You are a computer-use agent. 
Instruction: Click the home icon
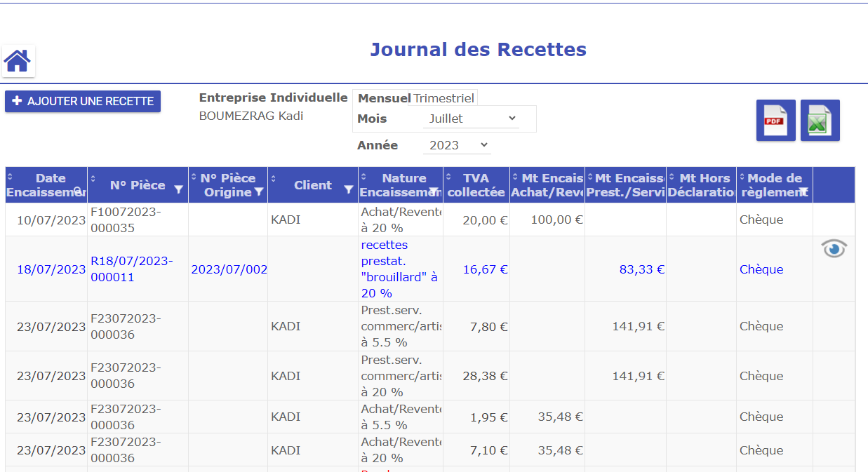(x=18, y=61)
